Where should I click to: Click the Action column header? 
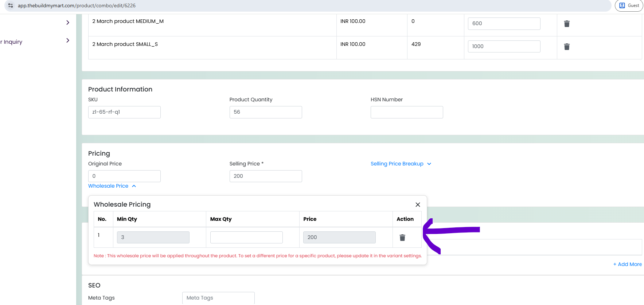tap(405, 219)
